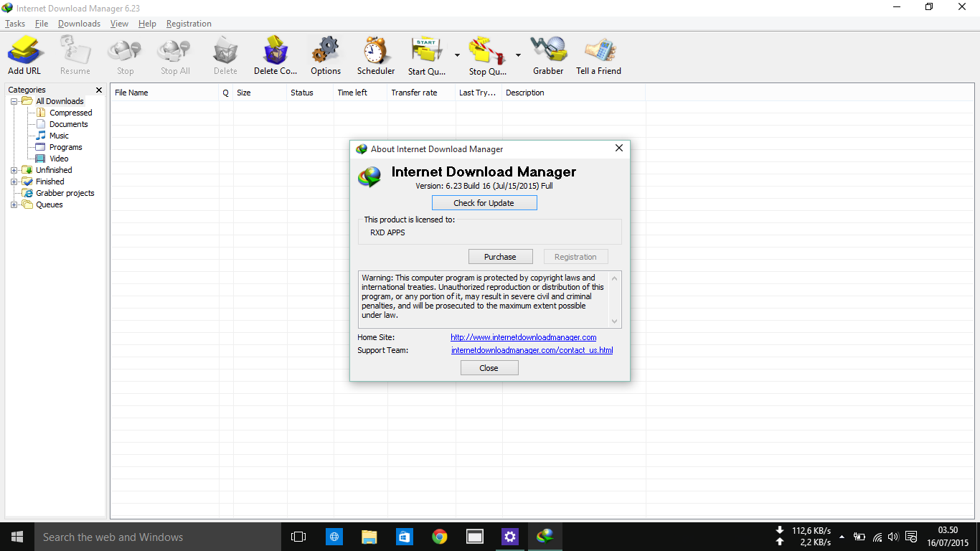Click the IDM taskbar icon

(x=545, y=537)
